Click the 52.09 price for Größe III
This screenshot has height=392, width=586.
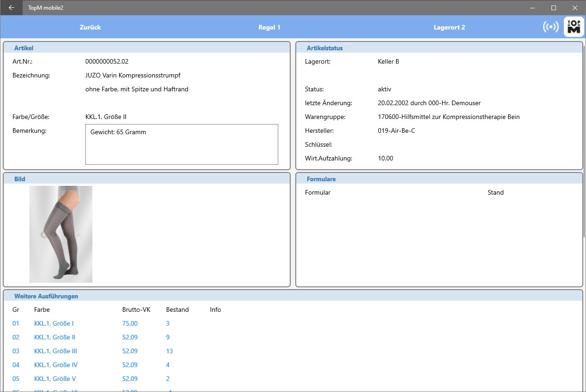coord(130,351)
